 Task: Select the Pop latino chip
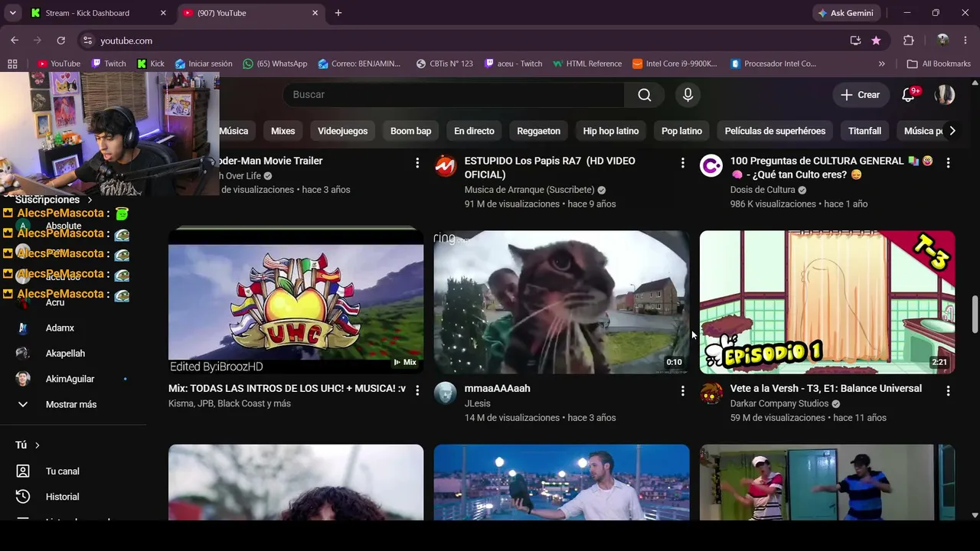(681, 131)
